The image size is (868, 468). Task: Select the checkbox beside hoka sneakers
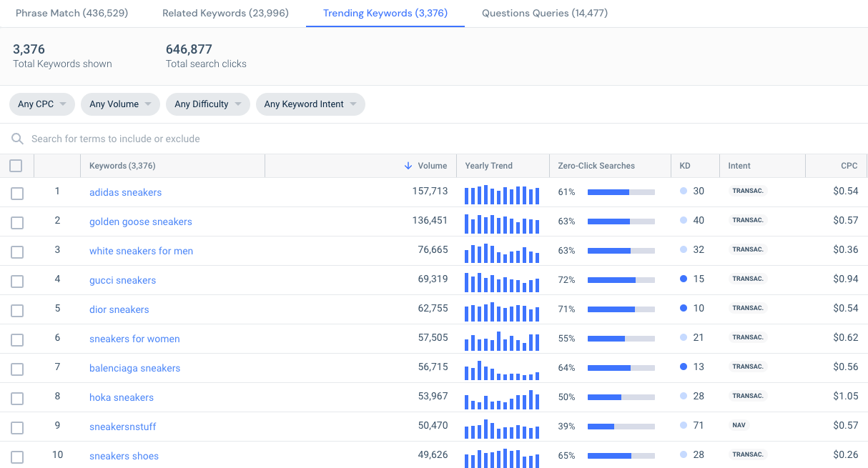point(17,398)
